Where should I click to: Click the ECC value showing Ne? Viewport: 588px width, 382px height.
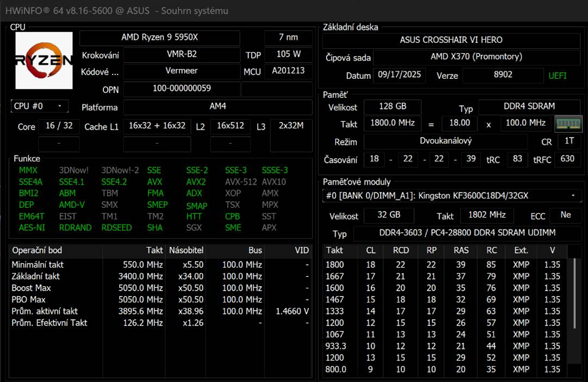564,215
